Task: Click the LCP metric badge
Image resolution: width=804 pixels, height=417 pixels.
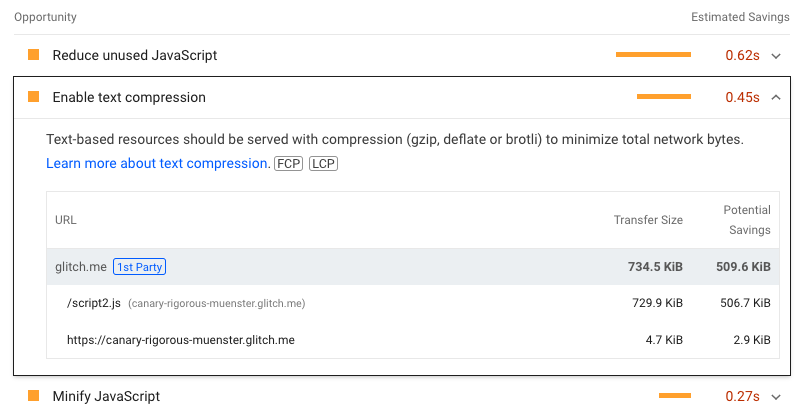Action: coord(323,163)
